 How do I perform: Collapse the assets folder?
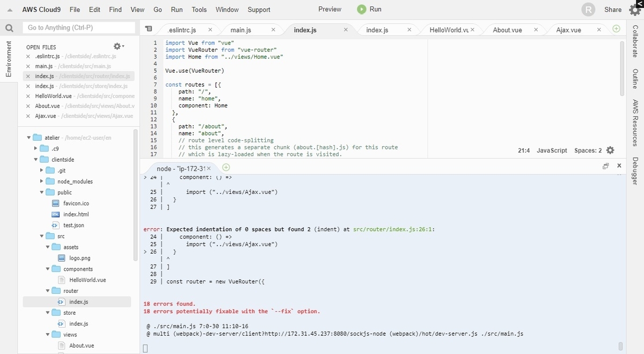pyautogui.click(x=48, y=247)
